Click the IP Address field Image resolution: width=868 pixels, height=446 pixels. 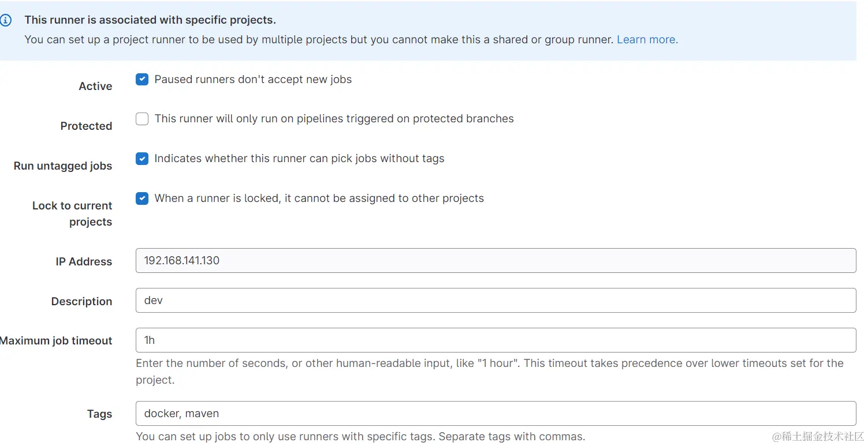point(496,261)
